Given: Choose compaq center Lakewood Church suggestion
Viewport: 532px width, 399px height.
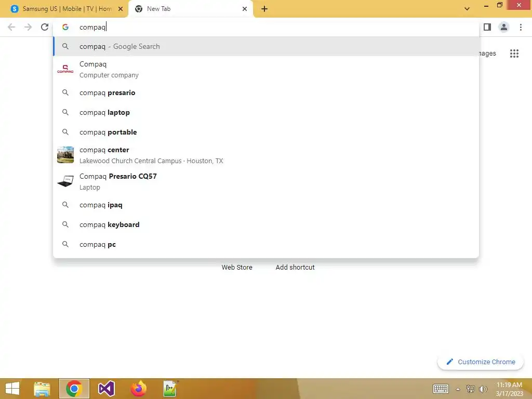Looking at the screenshot, I should click(266, 155).
